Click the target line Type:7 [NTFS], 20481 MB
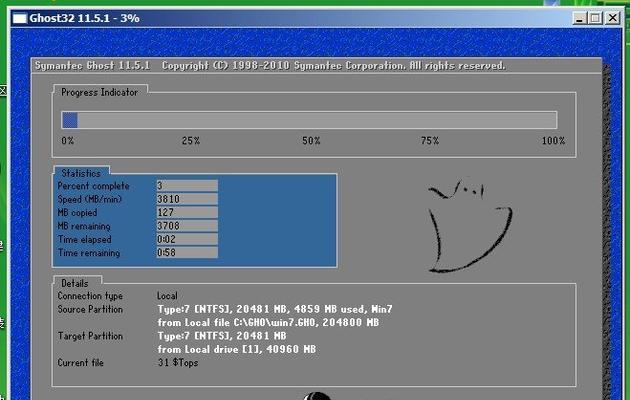The image size is (630, 400). coord(222,336)
